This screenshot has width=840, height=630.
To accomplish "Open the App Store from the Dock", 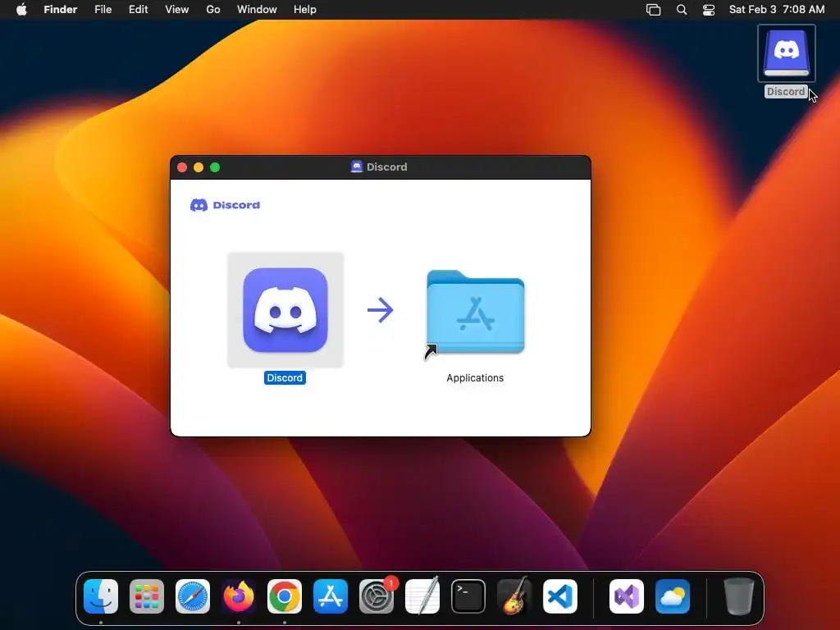I will (331, 596).
